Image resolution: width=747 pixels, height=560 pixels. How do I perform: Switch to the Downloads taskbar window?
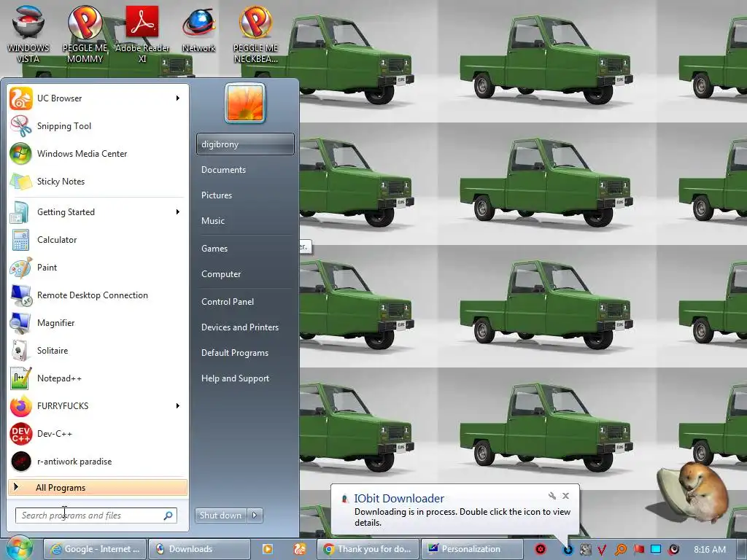pos(199,549)
